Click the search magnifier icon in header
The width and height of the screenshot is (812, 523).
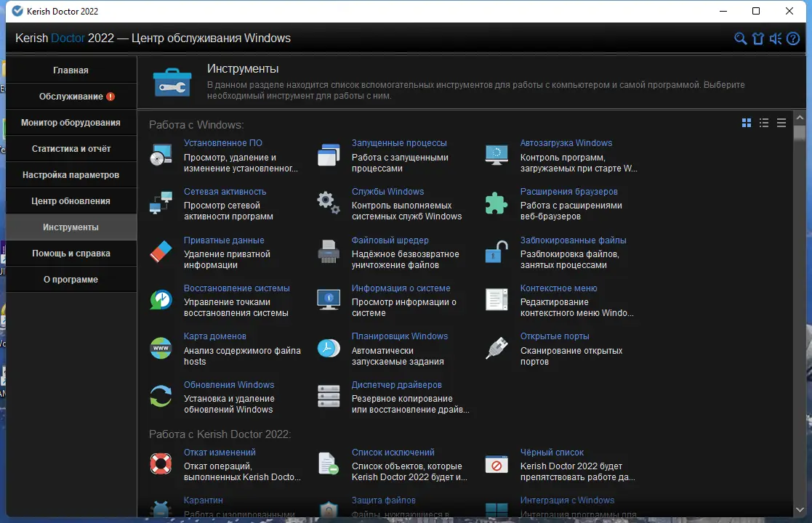click(741, 38)
